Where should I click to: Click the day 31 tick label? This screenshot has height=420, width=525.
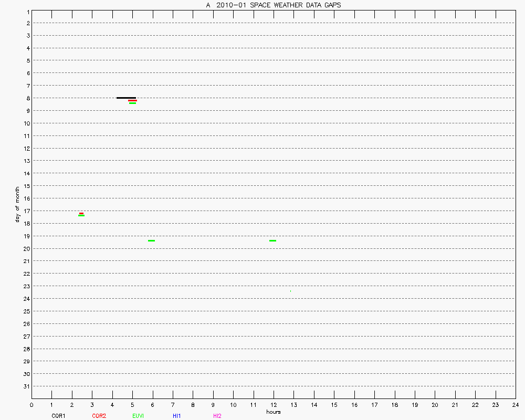click(x=26, y=386)
